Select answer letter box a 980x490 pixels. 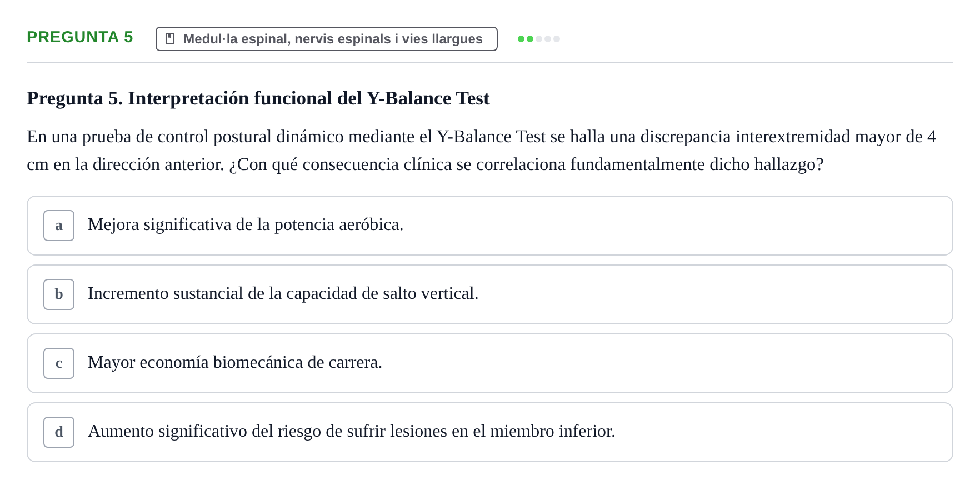point(59,226)
